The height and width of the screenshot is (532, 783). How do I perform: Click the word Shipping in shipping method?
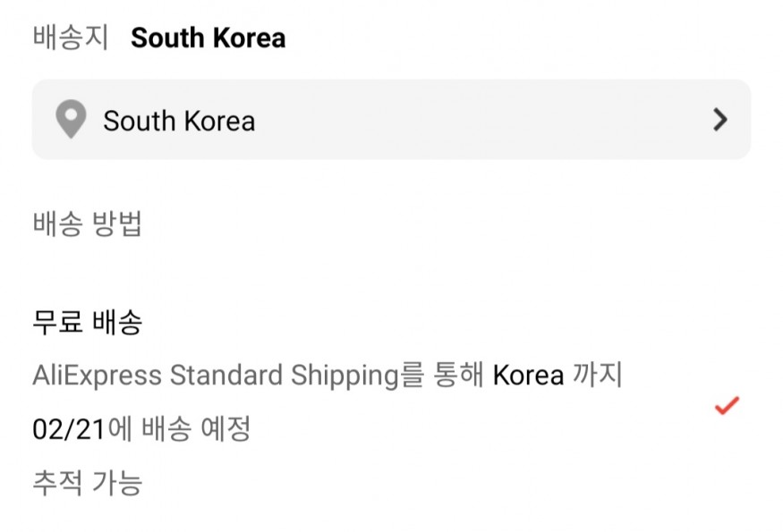click(x=345, y=376)
